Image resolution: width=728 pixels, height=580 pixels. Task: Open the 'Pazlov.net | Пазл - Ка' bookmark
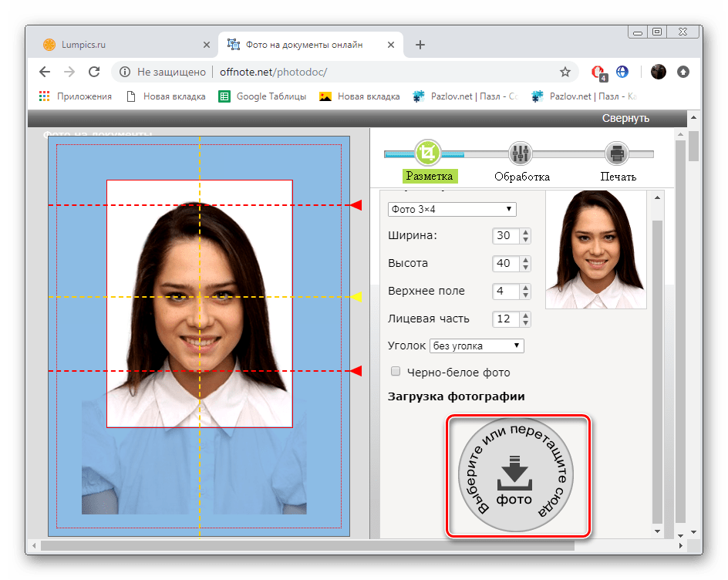tap(584, 96)
